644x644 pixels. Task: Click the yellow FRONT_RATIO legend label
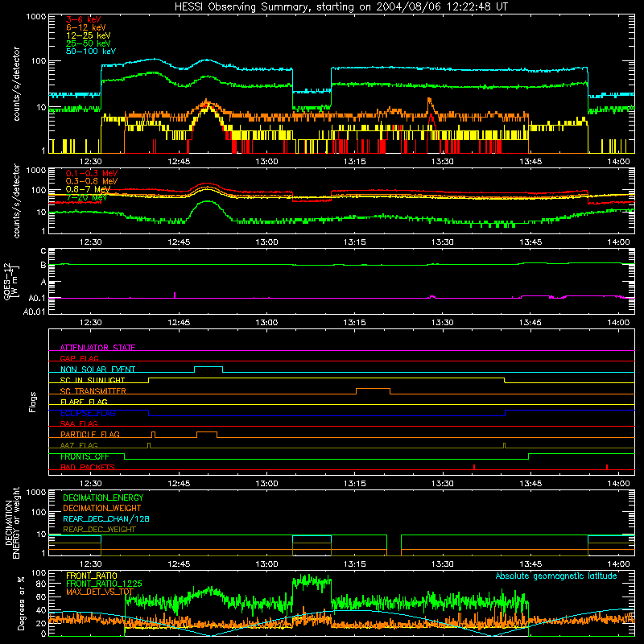coord(92,576)
